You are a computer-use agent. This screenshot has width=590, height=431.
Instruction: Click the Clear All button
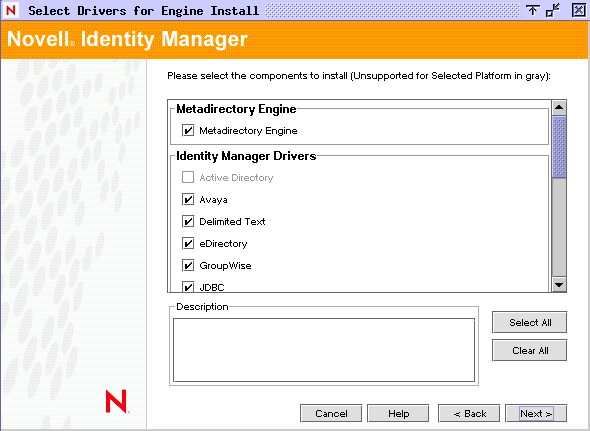[529, 350]
